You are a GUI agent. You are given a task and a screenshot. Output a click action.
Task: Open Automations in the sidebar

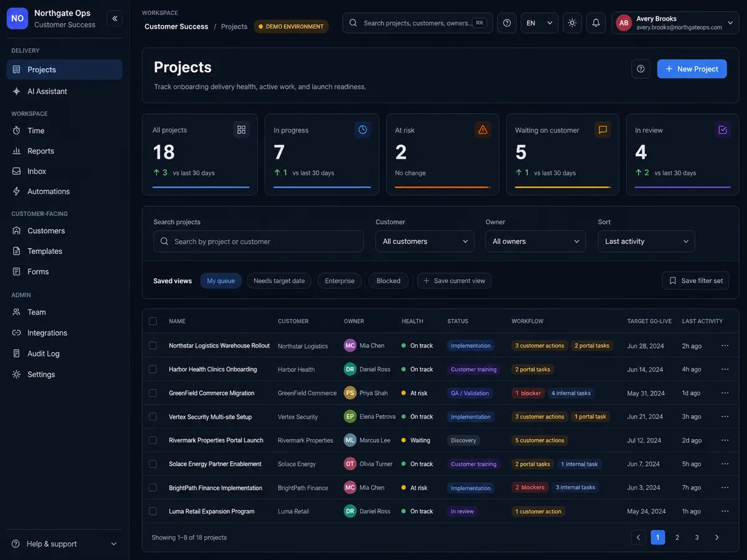point(64,191)
